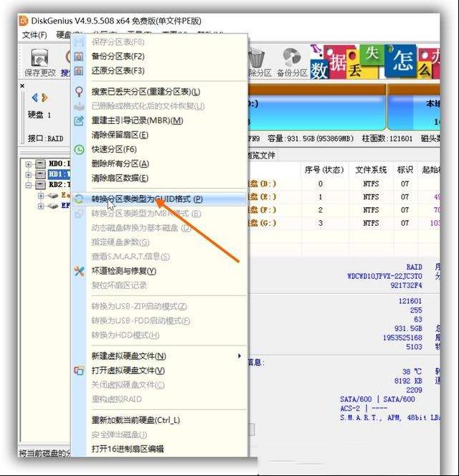Select 清除保留扇区(E) menu entry
459x476 pixels.
[159, 135]
